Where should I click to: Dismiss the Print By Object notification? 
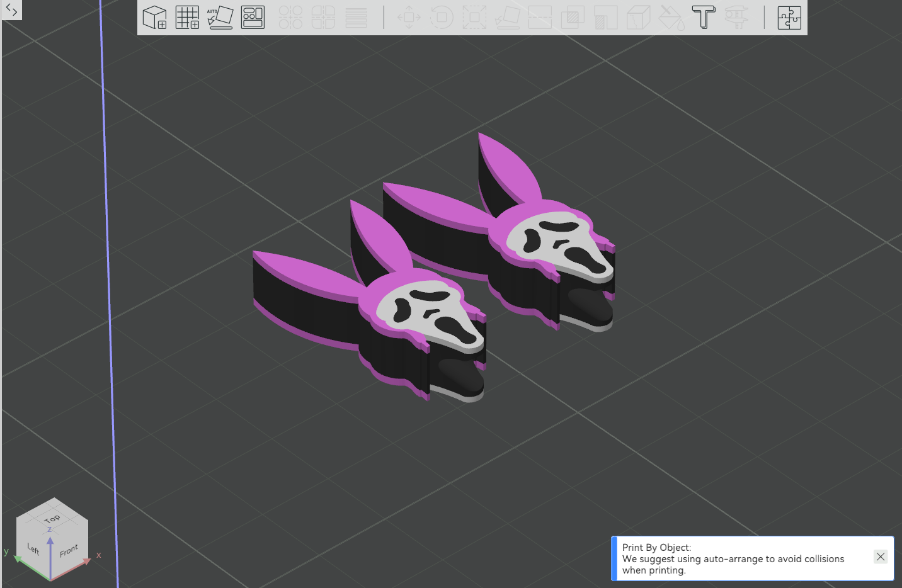point(881,557)
